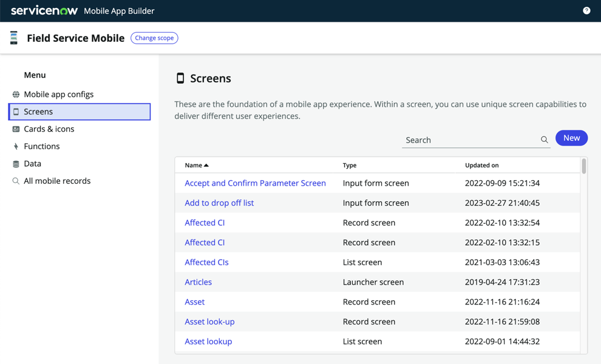Click the New button
The height and width of the screenshot is (364, 601).
coord(571,138)
